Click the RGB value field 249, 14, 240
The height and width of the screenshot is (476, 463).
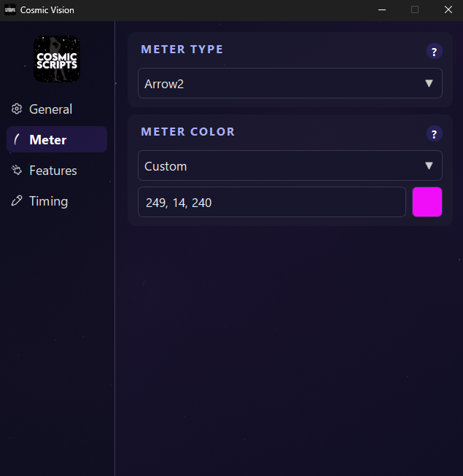click(x=271, y=203)
